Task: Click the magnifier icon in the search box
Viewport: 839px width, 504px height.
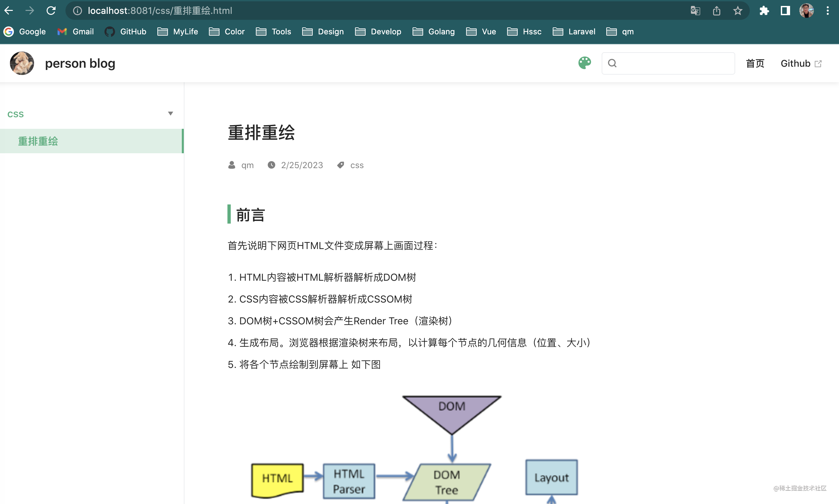Action: (612, 63)
